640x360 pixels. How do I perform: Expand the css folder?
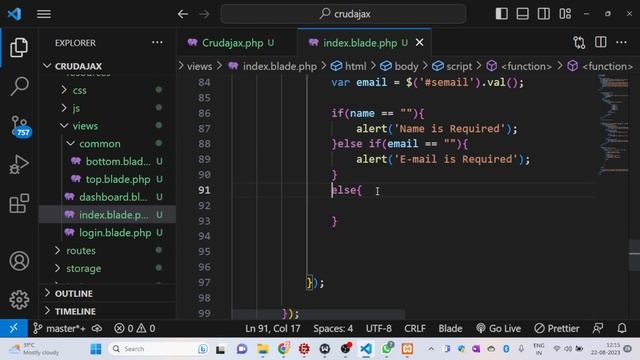pos(107,90)
